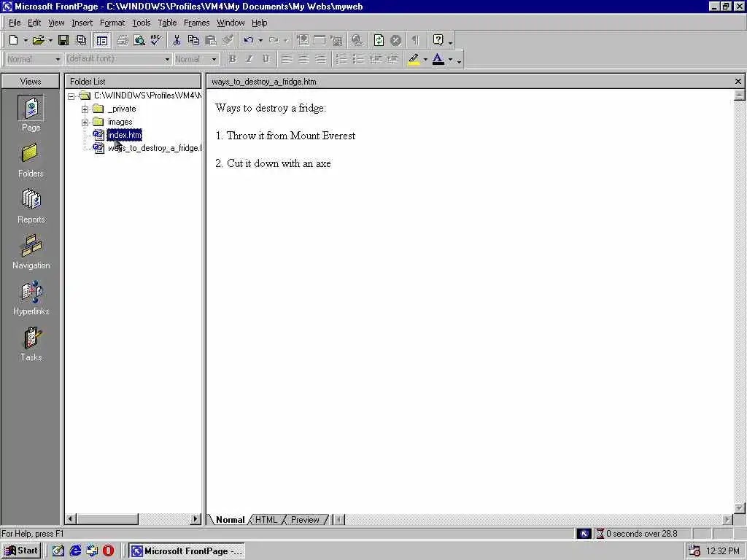The width and height of the screenshot is (747, 560).
Task: Click the Undo arrow icon
Action: [x=248, y=41]
